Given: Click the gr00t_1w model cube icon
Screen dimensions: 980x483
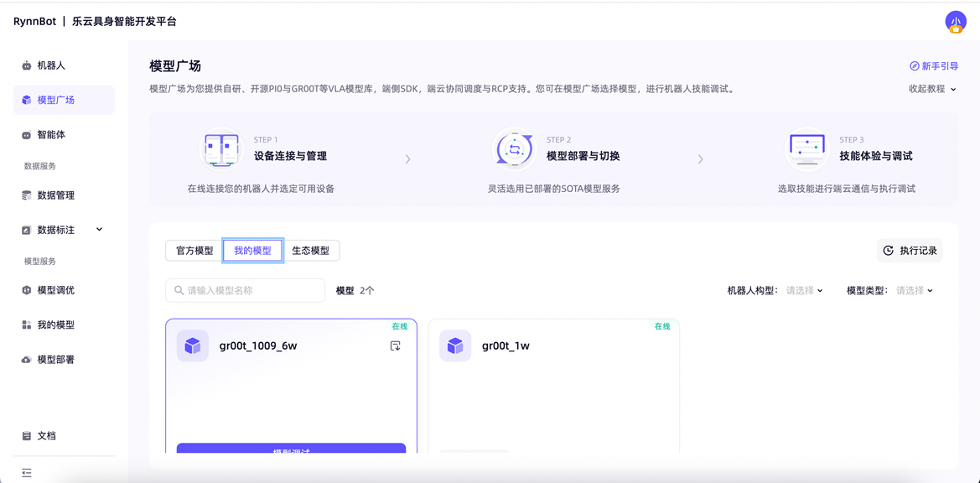Looking at the screenshot, I should (x=455, y=345).
